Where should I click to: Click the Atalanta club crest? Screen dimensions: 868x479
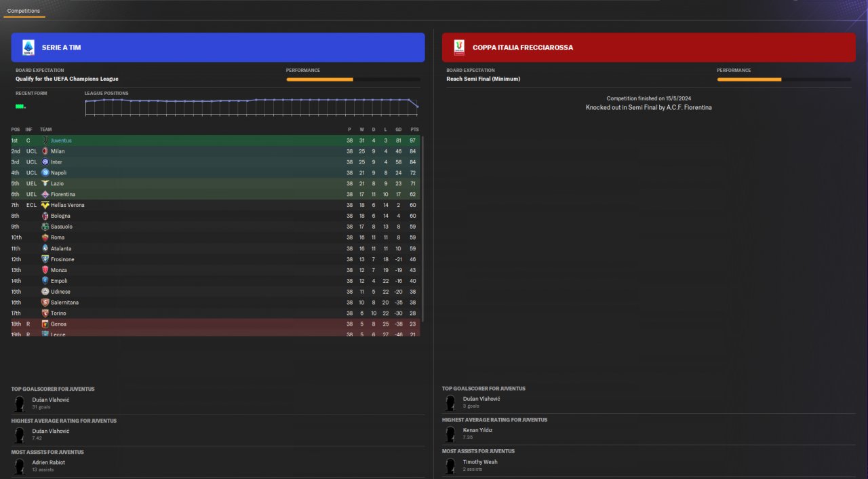coord(45,248)
